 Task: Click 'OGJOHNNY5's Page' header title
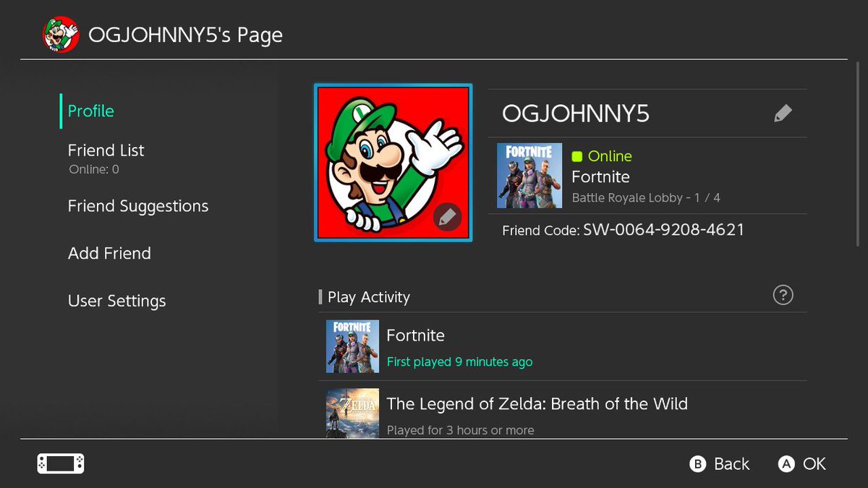[185, 35]
